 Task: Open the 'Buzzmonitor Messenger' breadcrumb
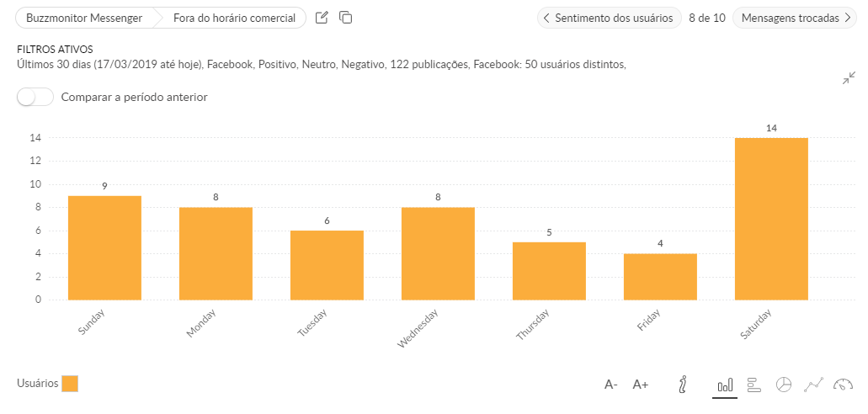84,18
